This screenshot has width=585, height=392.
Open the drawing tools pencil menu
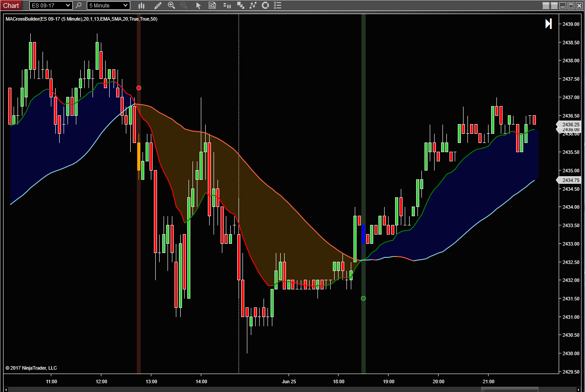[158, 6]
